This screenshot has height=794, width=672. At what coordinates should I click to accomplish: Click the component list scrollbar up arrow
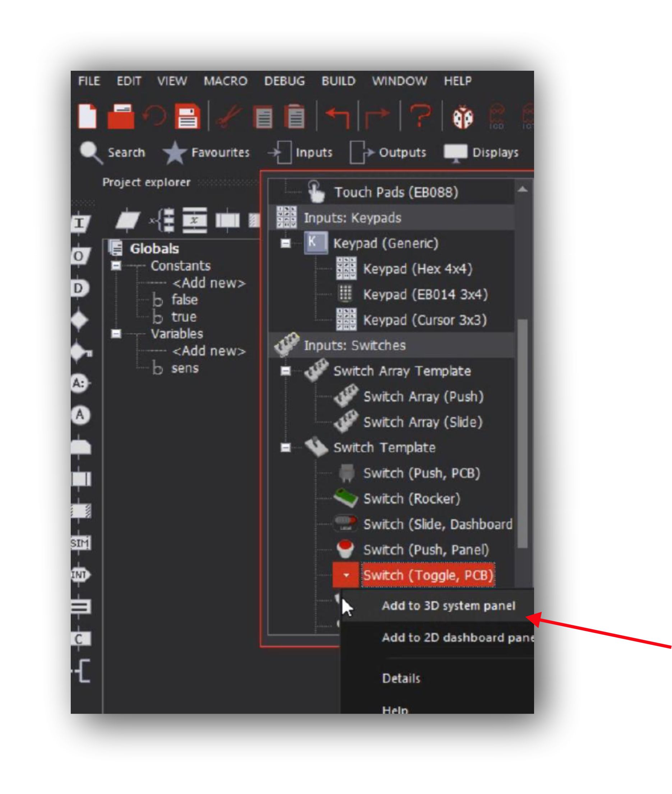(522, 189)
